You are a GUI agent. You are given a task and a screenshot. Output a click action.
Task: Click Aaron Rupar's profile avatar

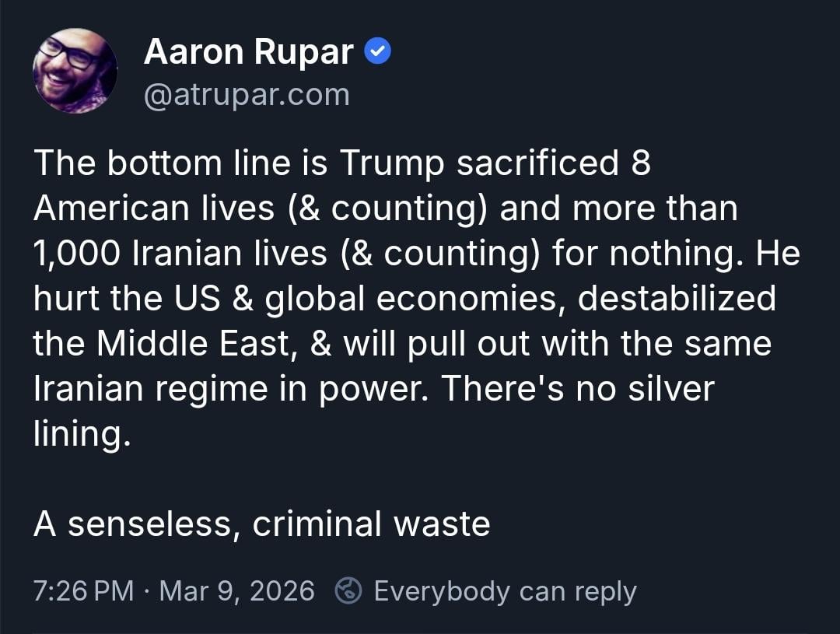click(x=75, y=72)
